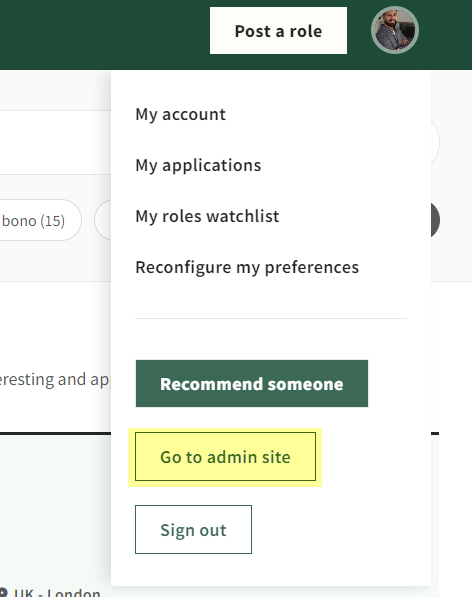This screenshot has width=472, height=597.
Task: Select My applications menu entry
Action: pyautogui.click(x=198, y=165)
